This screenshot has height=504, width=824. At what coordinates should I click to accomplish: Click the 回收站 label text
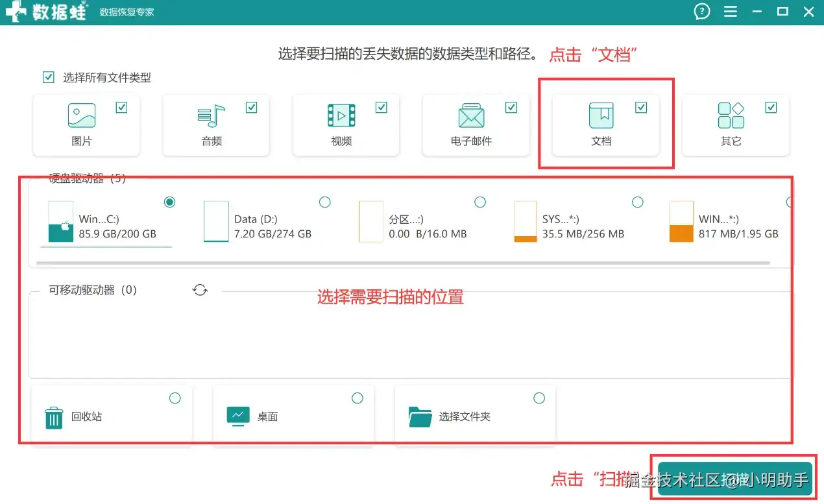tap(87, 416)
